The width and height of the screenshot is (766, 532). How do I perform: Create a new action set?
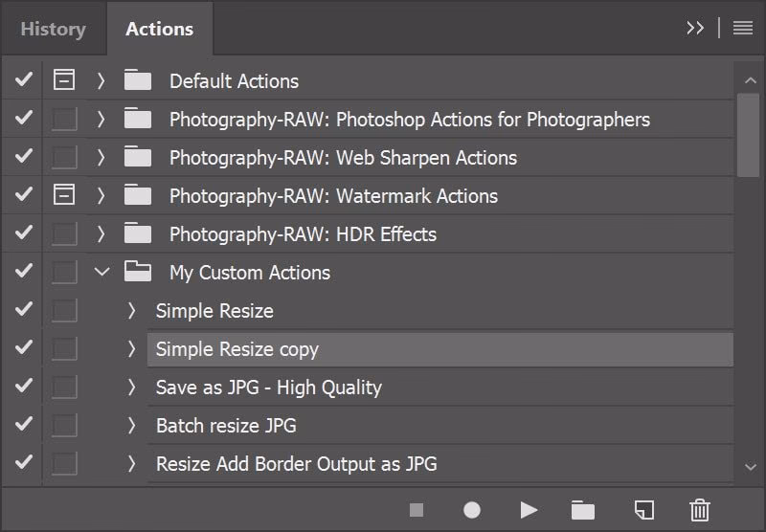click(x=583, y=510)
